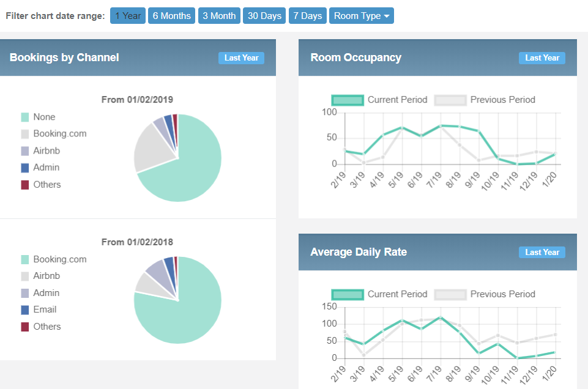
Task: Toggle Admin legend item in 2019 pie
Action: (40, 168)
